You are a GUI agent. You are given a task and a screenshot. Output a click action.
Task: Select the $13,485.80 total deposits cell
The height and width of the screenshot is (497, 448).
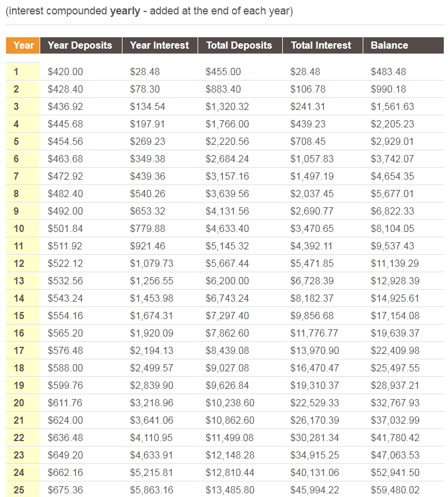point(226,490)
